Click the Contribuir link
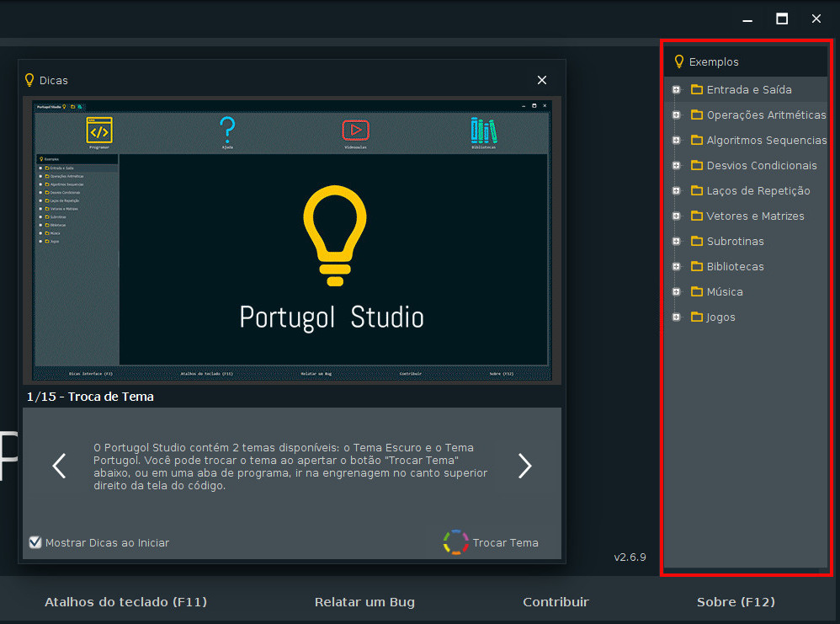Viewport: 840px width, 624px height. (556, 602)
